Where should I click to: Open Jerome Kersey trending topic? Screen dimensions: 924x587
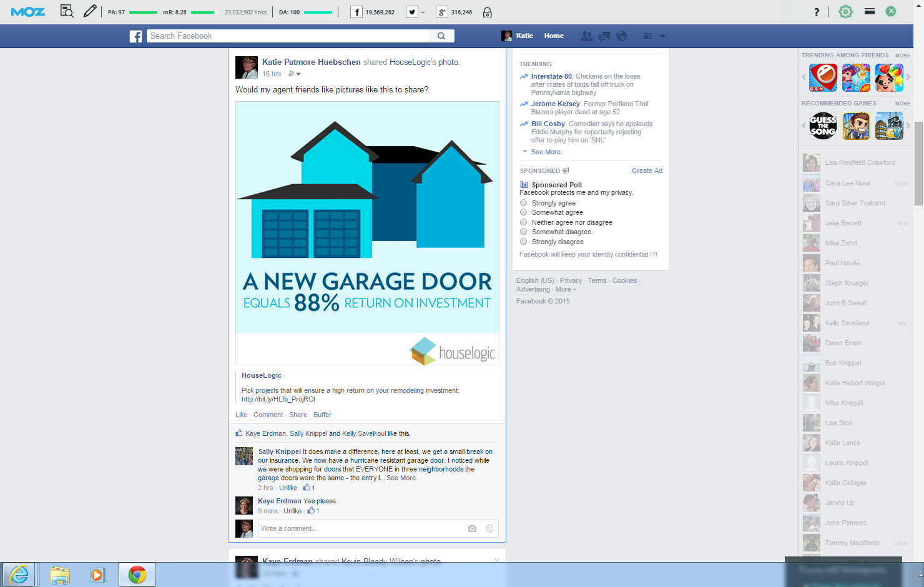[556, 104]
